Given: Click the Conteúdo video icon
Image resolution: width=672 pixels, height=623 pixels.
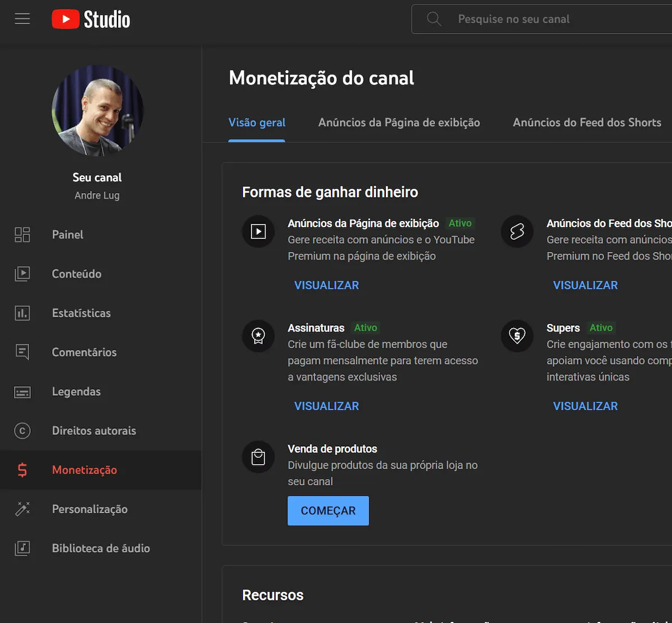Looking at the screenshot, I should 22,274.
